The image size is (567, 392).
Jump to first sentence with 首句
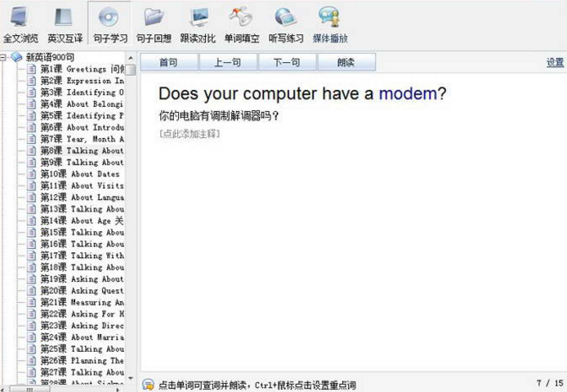(x=169, y=63)
